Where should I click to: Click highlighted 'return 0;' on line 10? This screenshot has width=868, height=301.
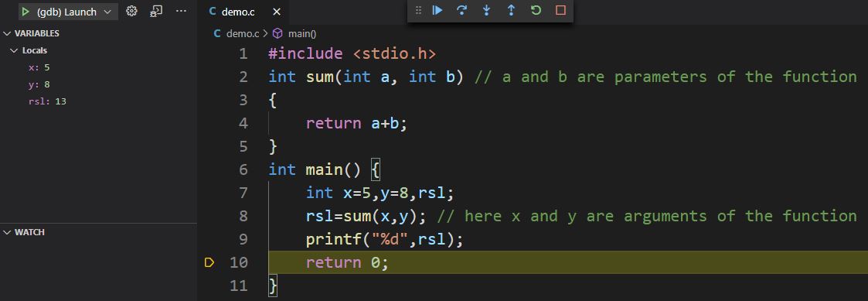[x=348, y=262]
